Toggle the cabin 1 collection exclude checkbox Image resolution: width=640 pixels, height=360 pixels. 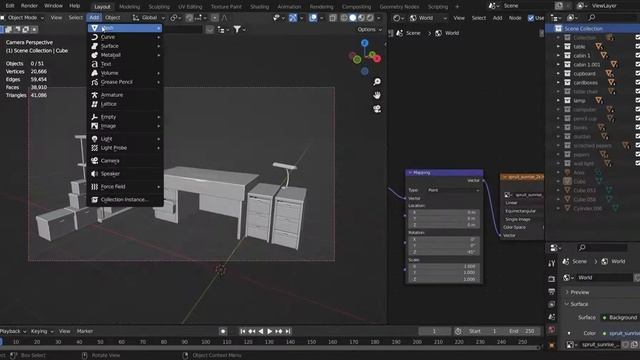pyautogui.click(x=638, y=56)
